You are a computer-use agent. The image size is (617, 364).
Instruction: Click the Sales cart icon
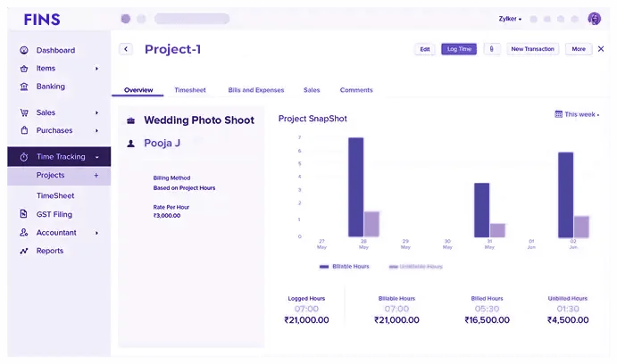point(24,113)
